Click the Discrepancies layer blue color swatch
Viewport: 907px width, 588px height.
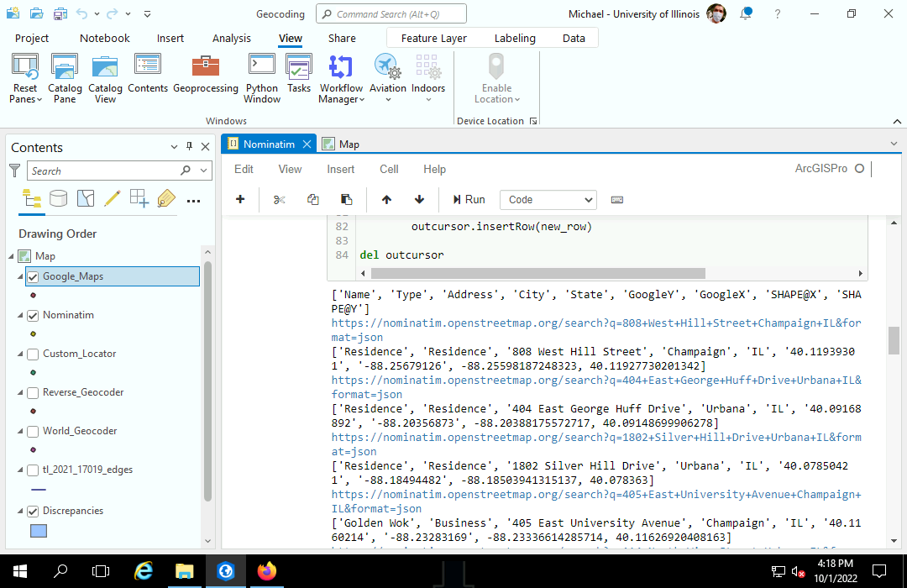click(x=39, y=531)
